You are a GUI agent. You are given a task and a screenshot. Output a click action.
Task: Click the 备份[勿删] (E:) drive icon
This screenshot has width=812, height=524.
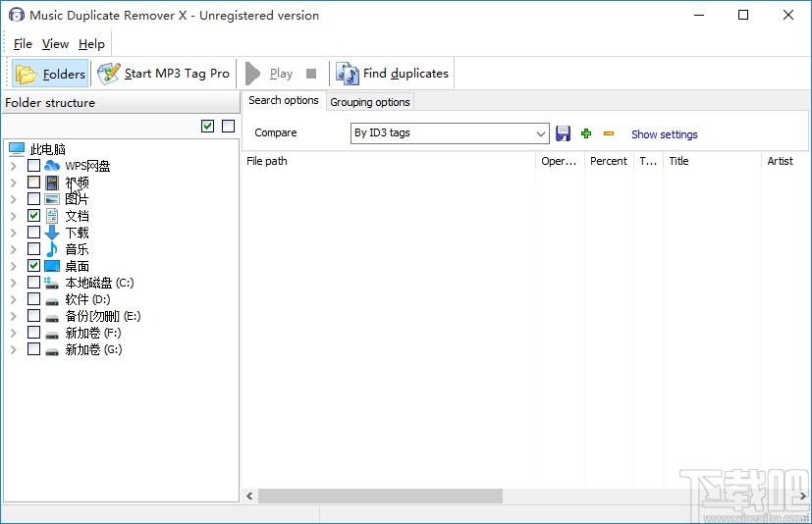[52, 317]
